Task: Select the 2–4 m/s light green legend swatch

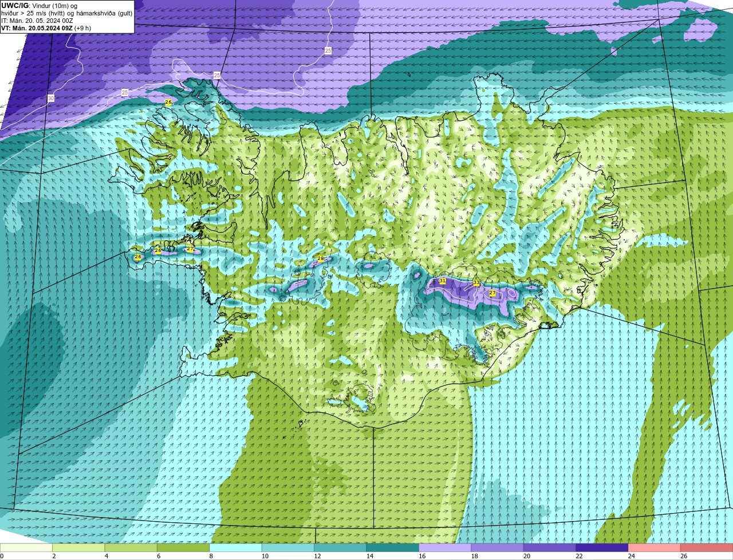Action: 80,547
